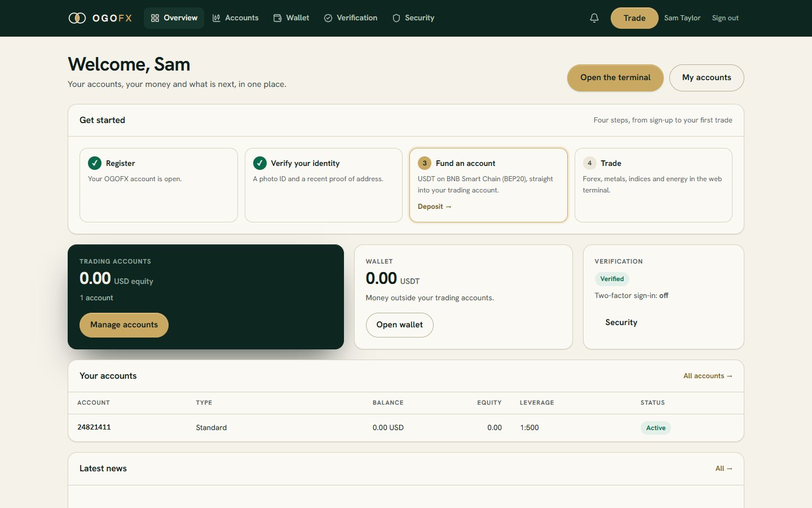Click step 4 badge on Trade card
Screen dimensions: 812x508
pos(590,163)
